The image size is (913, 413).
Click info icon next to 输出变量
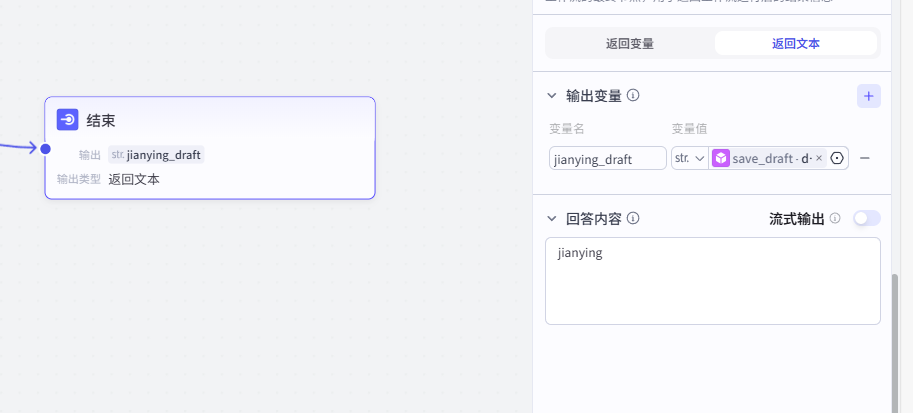pyautogui.click(x=633, y=96)
